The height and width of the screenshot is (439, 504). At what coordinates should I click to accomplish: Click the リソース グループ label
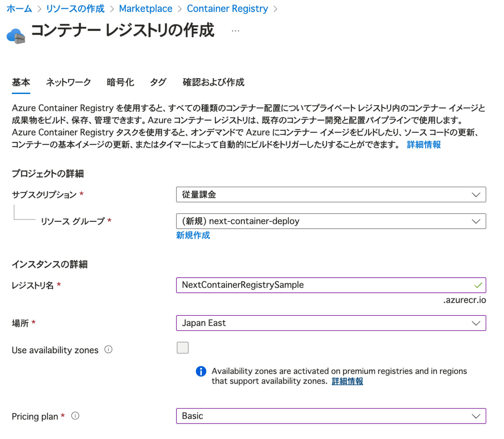pyautogui.click(x=73, y=221)
